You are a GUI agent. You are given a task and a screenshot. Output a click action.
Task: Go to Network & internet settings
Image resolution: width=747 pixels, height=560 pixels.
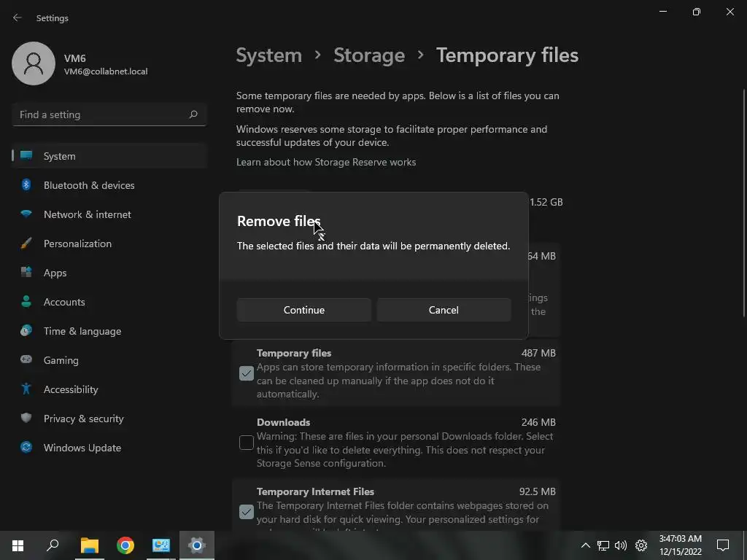109,214
